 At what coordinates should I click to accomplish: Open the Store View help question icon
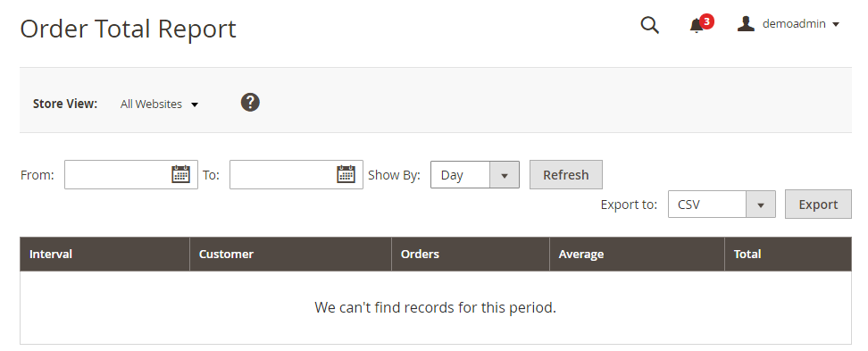pyautogui.click(x=250, y=103)
